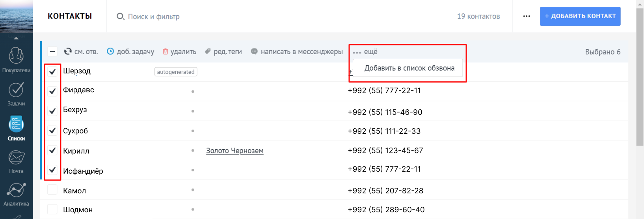644x219 pixels.
Task: Uncheck the checkbox next to Шерзод
Action: pyautogui.click(x=52, y=71)
